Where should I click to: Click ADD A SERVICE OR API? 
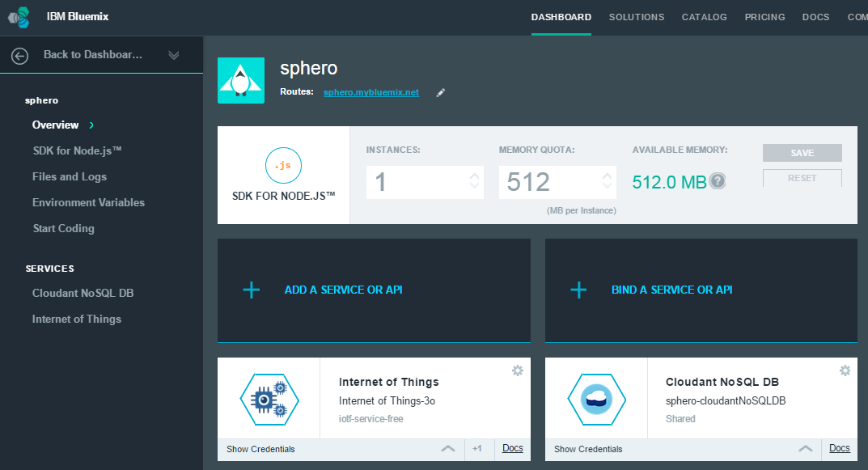(343, 290)
